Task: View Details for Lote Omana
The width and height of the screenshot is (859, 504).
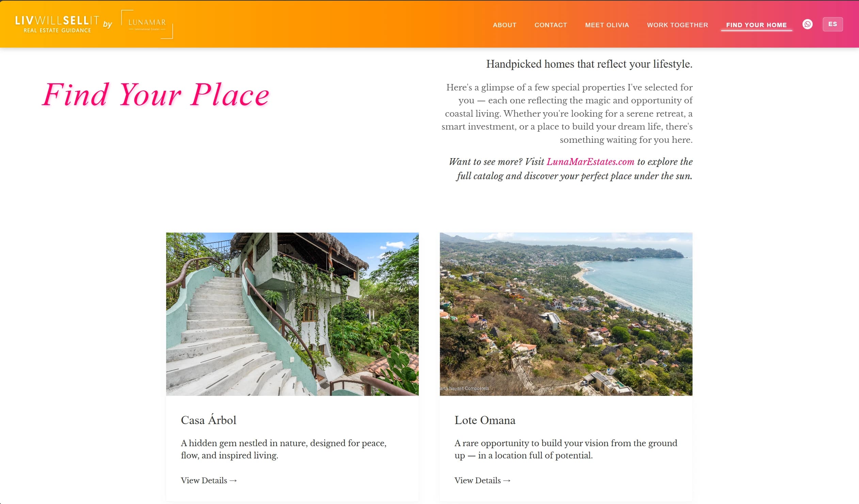Action: point(482,481)
